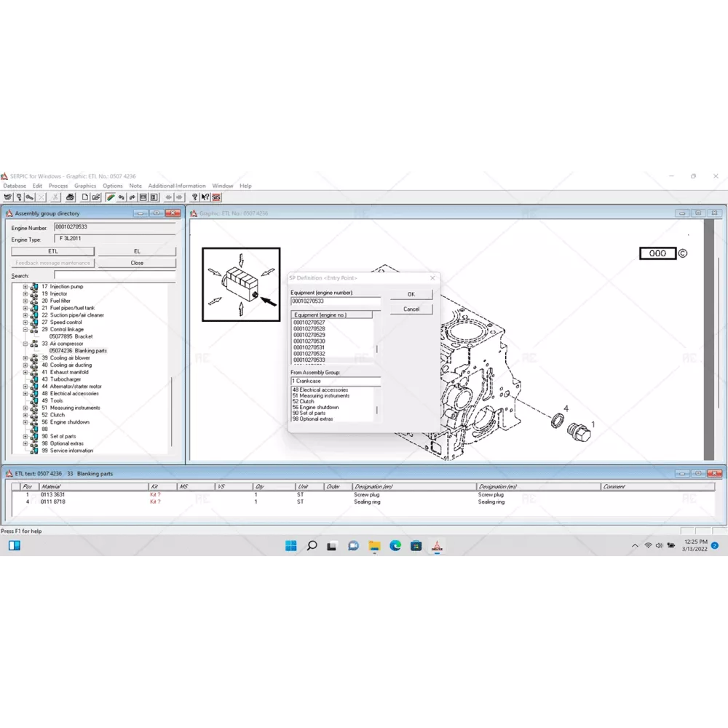Open the Additional Information menu
This screenshot has width=728, height=728.
click(x=177, y=186)
